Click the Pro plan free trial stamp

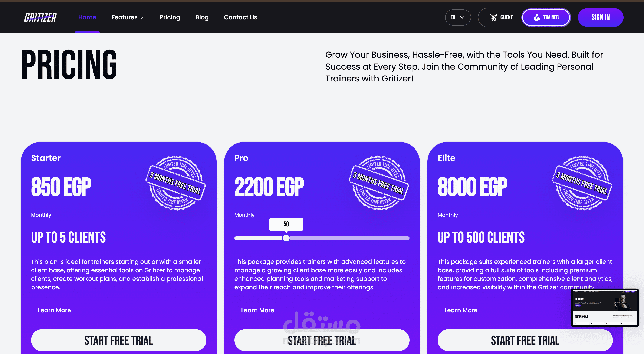click(379, 183)
